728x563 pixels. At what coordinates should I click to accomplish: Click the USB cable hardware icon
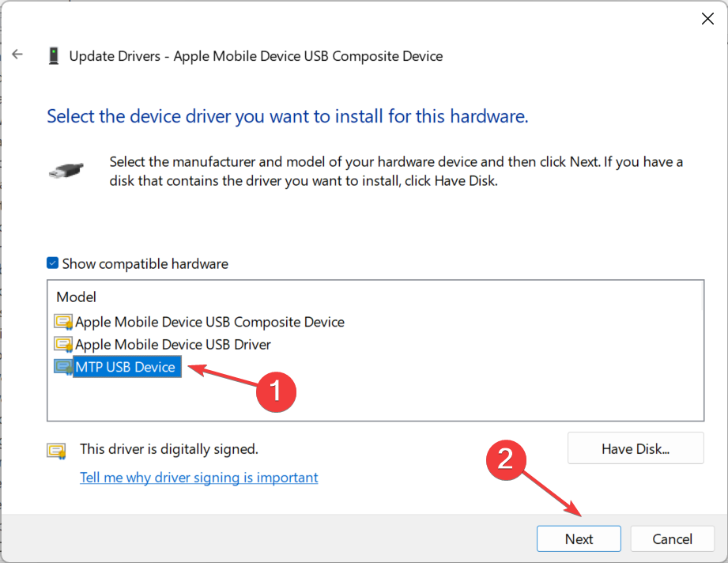click(66, 171)
